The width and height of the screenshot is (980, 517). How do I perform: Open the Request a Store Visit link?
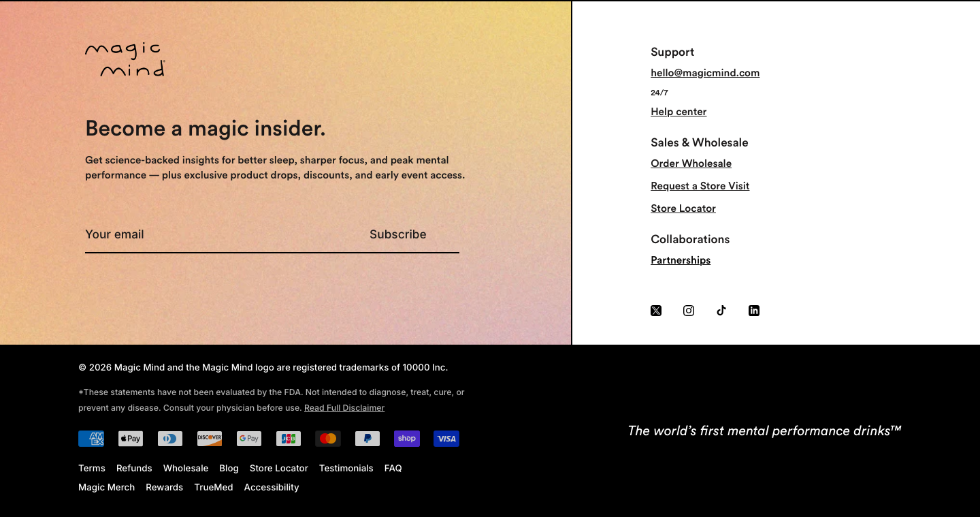pos(700,186)
